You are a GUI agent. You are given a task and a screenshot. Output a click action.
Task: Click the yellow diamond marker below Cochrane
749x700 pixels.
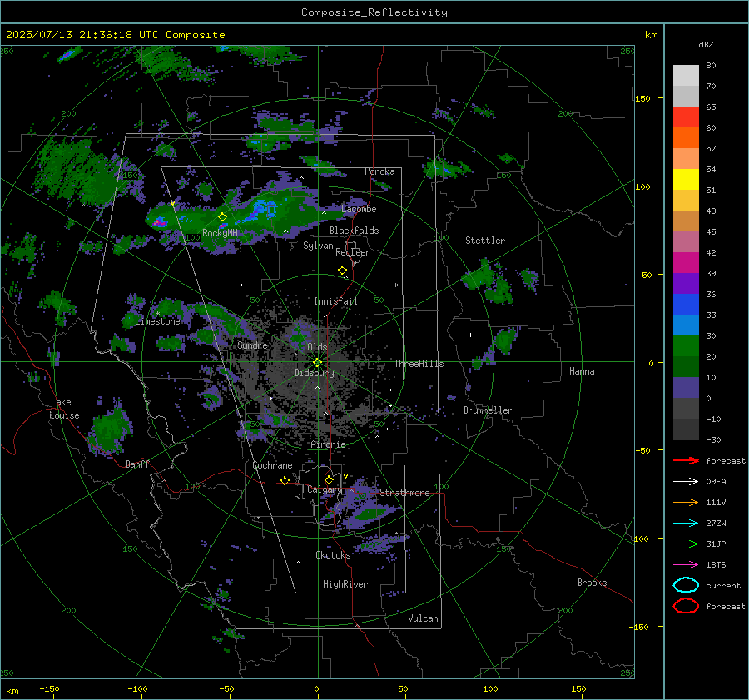coord(285,480)
